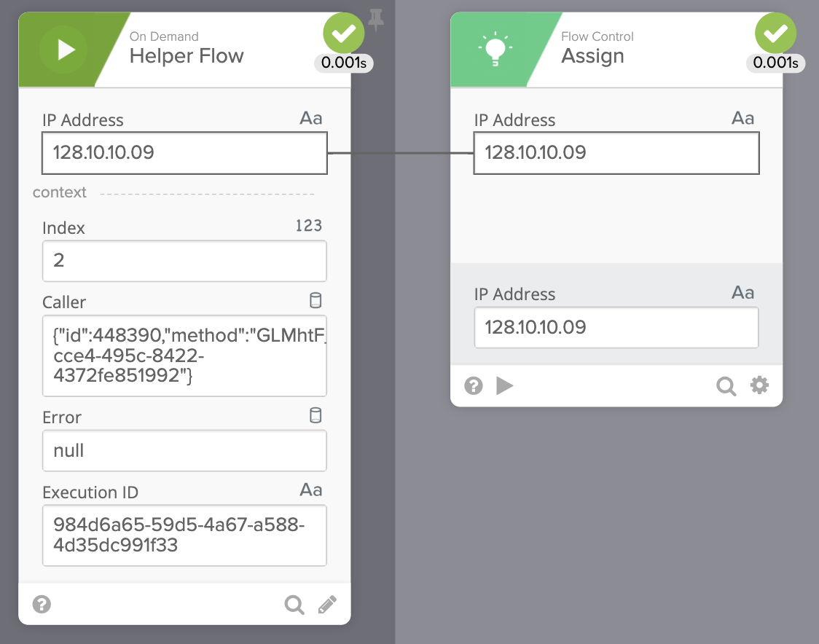Image resolution: width=819 pixels, height=644 pixels.
Task: Click the Helper Flow success checkmark badge
Action: pos(344,34)
